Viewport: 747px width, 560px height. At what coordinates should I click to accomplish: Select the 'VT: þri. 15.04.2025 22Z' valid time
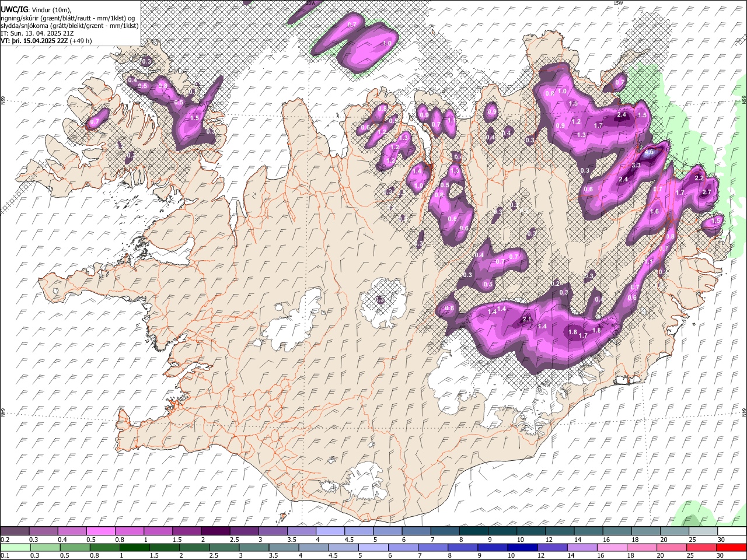[34, 41]
